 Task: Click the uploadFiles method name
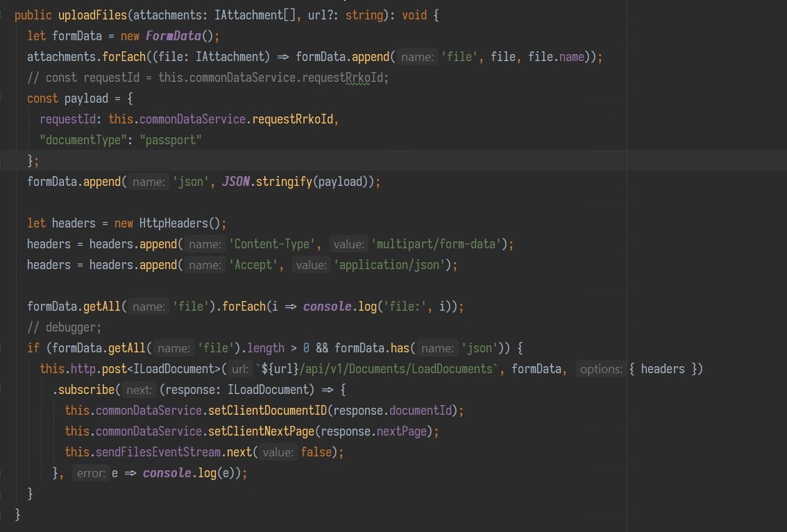pos(92,15)
